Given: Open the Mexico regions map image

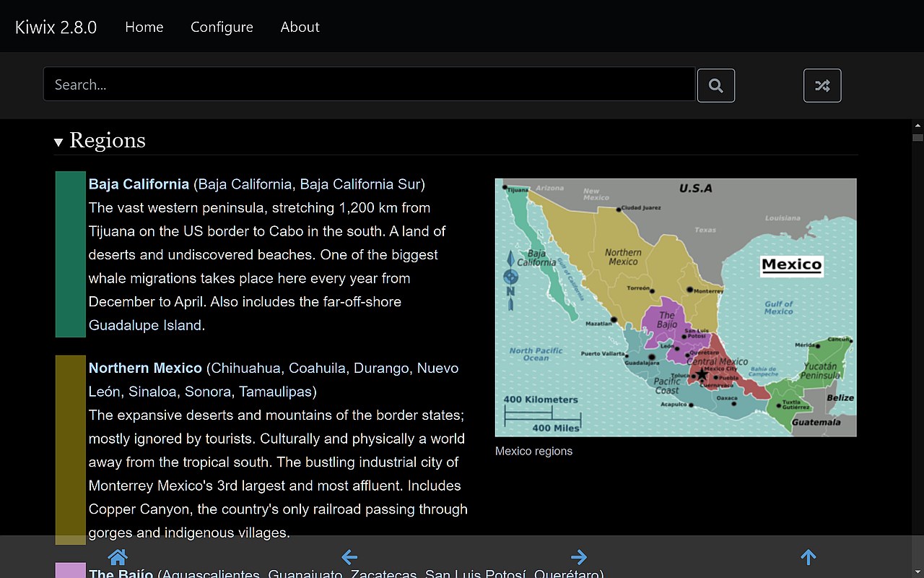Looking at the screenshot, I should [676, 308].
